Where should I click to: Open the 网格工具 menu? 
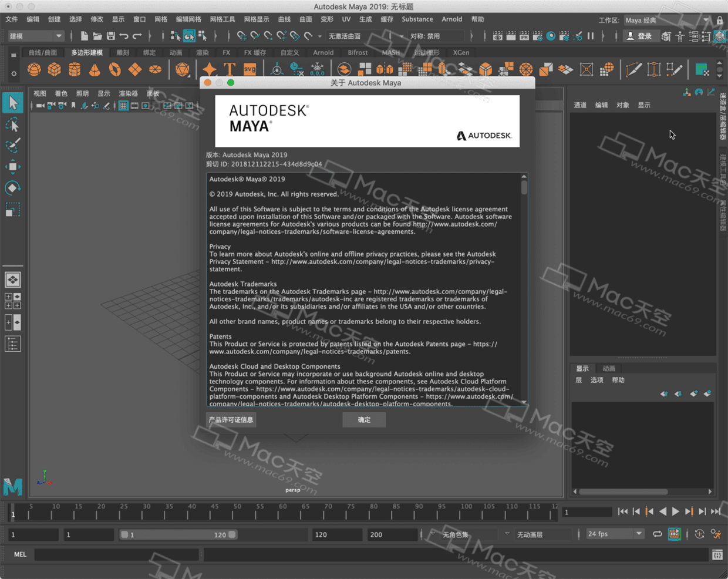tap(223, 19)
